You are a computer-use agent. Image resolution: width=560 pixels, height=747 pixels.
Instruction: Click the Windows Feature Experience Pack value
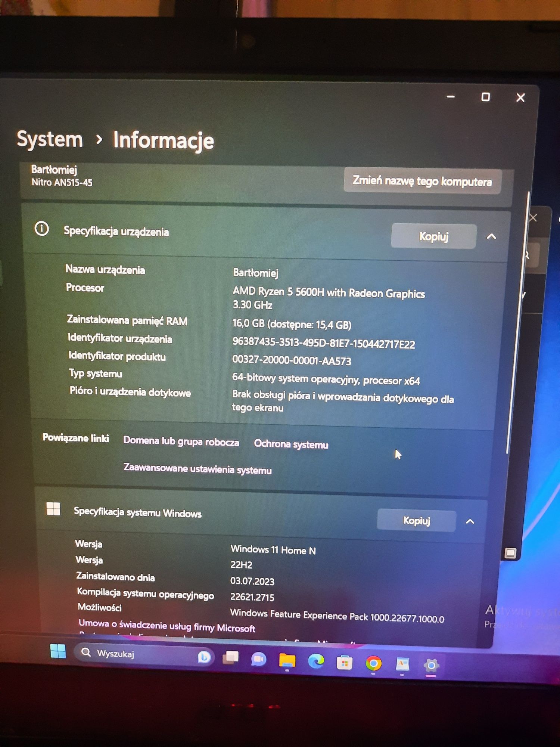point(337,616)
